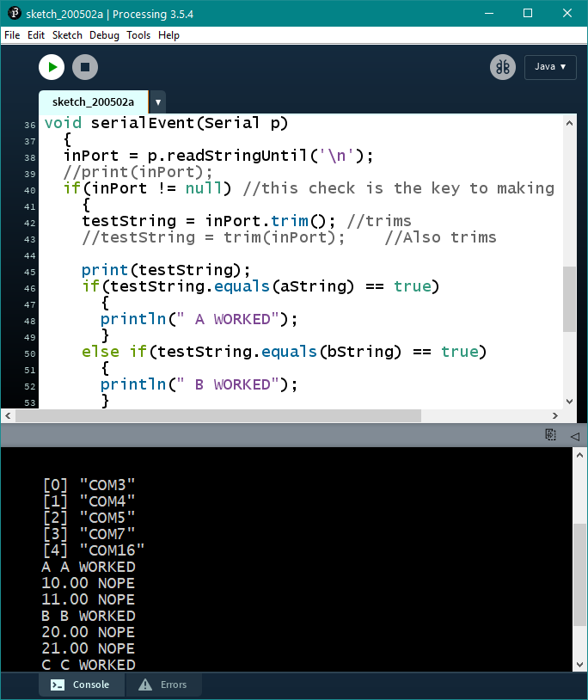Click the Processing app icon in title bar
588x700 pixels.
tap(15, 14)
